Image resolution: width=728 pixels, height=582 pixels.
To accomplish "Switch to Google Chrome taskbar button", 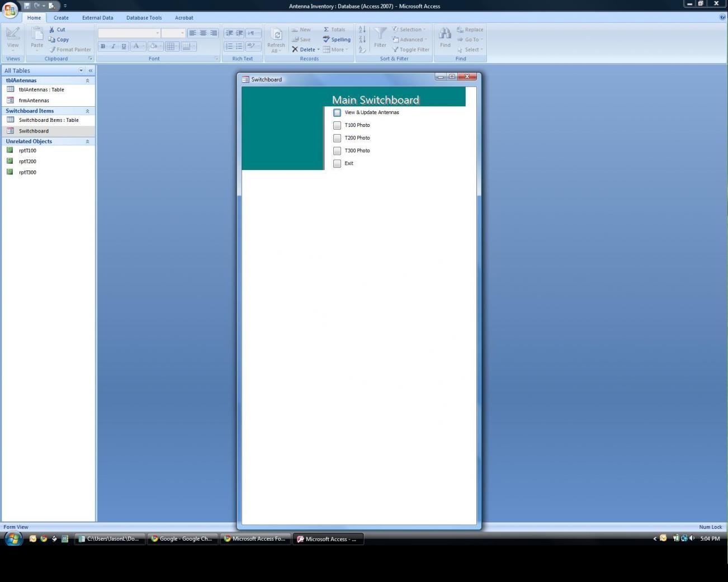I will (182, 539).
